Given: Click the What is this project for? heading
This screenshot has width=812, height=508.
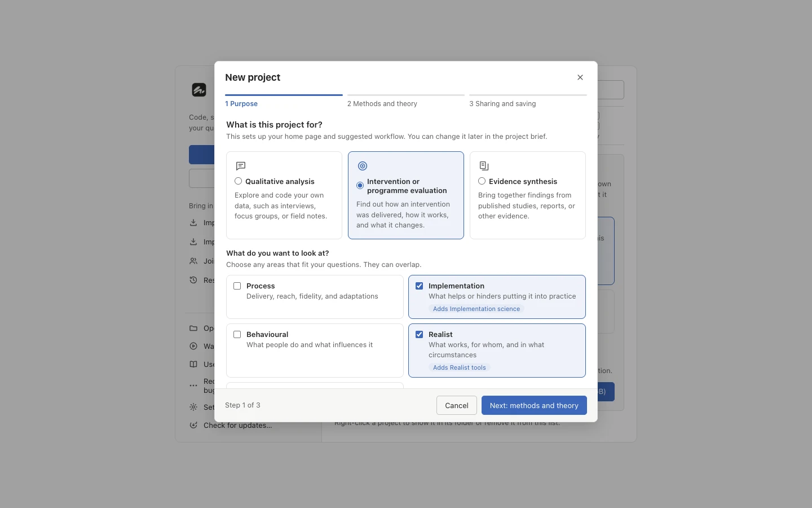Looking at the screenshot, I should pyautogui.click(x=274, y=125).
